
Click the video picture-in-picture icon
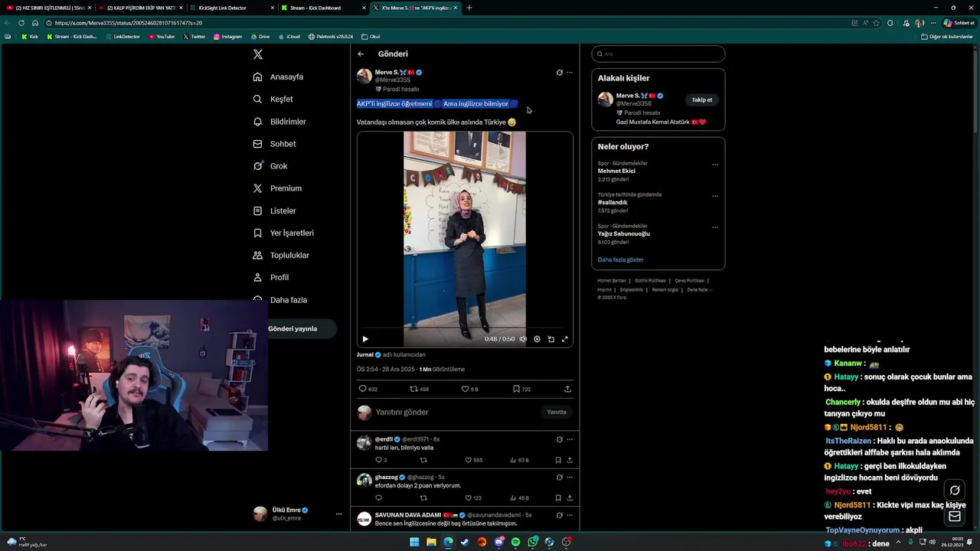click(x=551, y=339)
